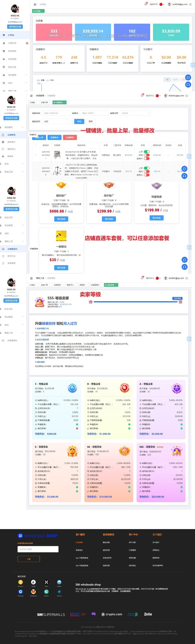Check the Wonderfold W4 row checkbox

(36, 155)
